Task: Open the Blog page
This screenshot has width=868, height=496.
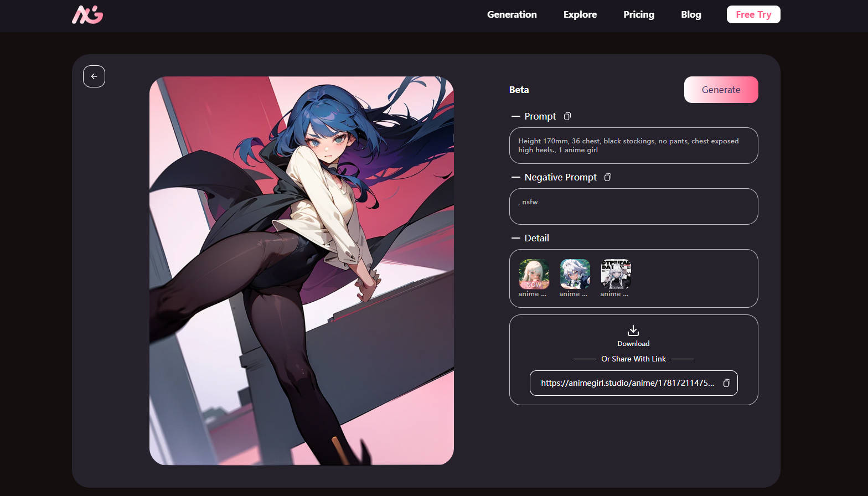Action: pyautogui.click(x=691, y=14)
